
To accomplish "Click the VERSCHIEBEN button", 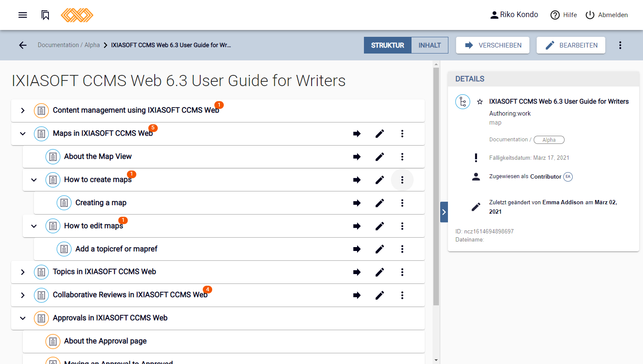I will [x=493, y=45].
